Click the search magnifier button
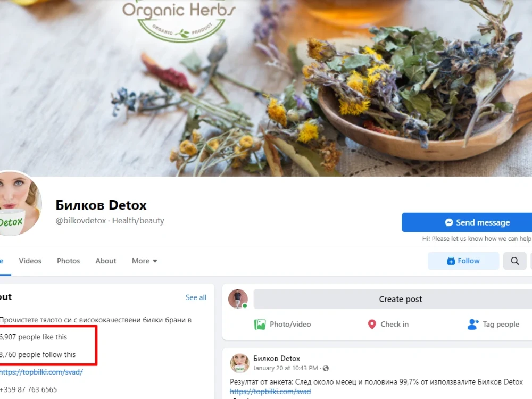 514,261
